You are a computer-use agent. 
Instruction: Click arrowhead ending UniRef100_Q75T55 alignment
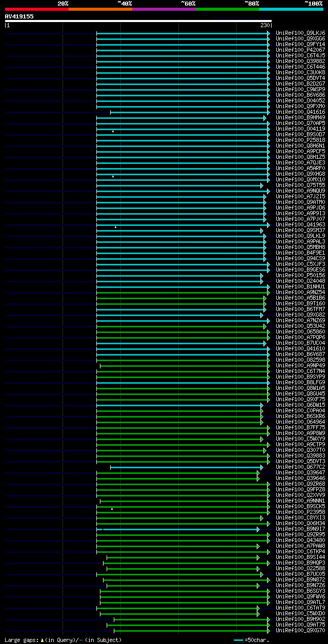pos(261,185)
